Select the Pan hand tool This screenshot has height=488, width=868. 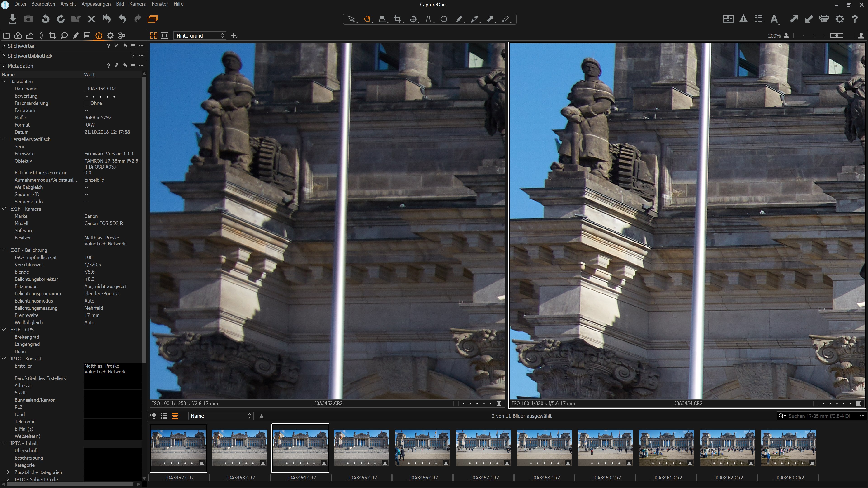point(367,19)
